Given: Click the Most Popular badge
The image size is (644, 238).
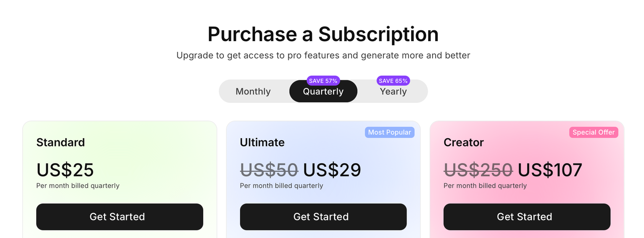Looking at the screenshot, I should [389, 133].
